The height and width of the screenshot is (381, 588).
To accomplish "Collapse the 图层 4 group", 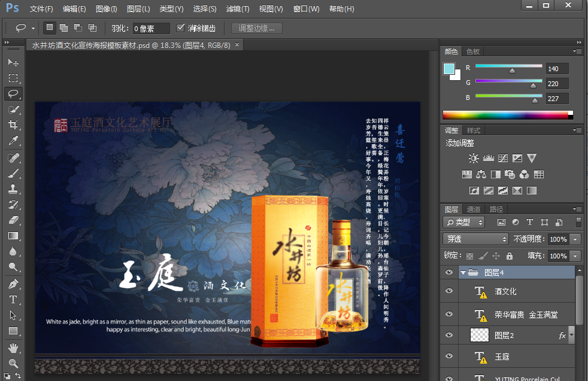I will point(463,273).
